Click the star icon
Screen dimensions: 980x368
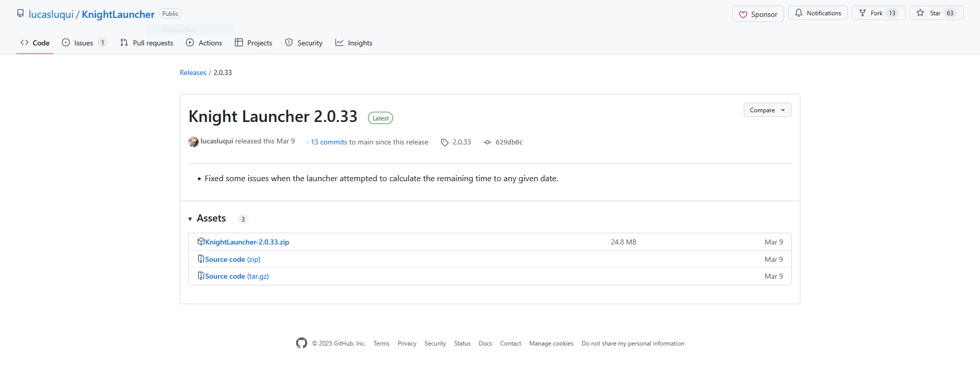[x=920, y=13]
